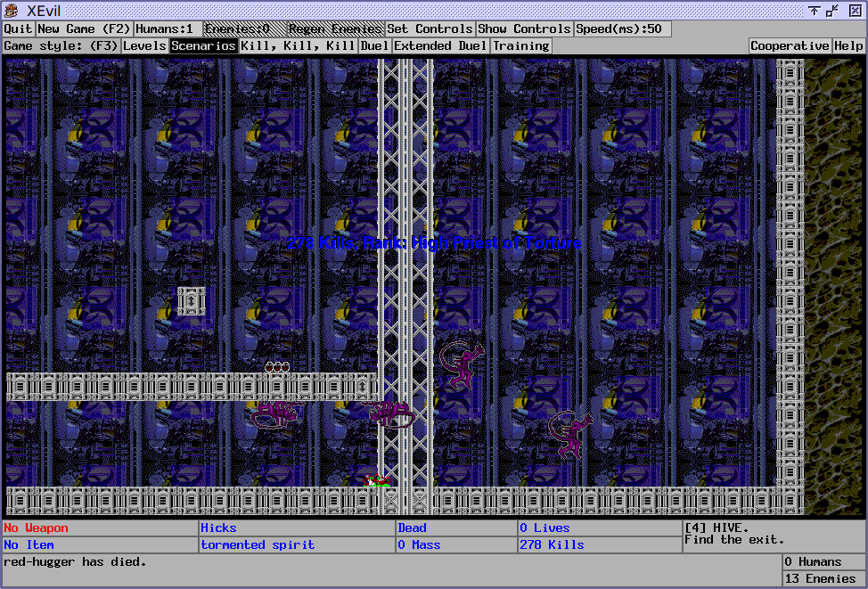Toggle the Regen Enemies option
The height and width of the screenshot is (589, 868).
click(x=335, y=29)
